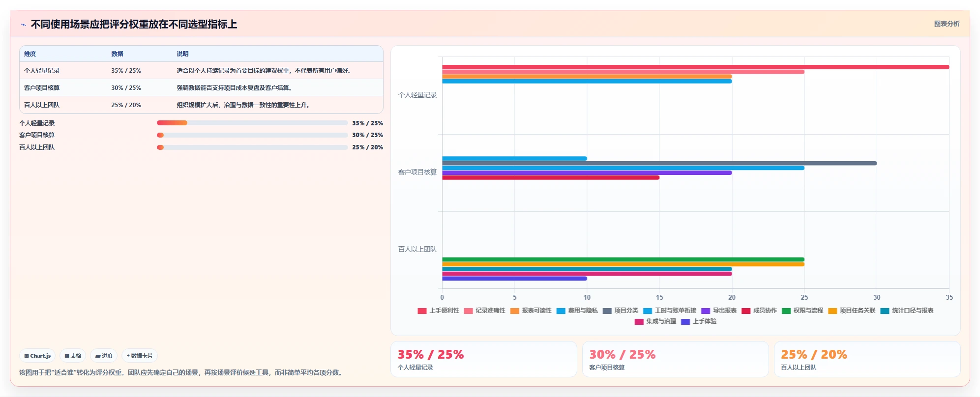This screenshot has width=980, height=397.
Task: Toggle 费用与隐私 legend item
Action: point(577,311)
